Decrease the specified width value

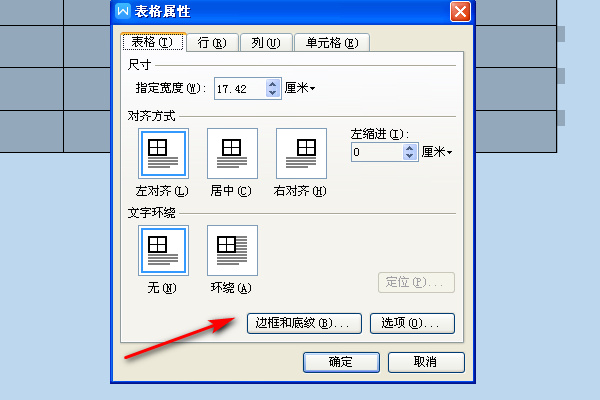(x=272, y=93)
